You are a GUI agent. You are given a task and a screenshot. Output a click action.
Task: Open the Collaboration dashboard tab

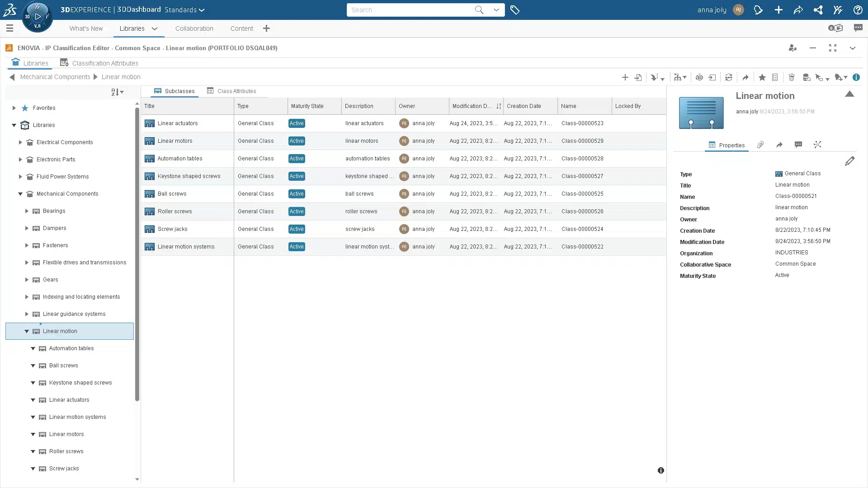pos(194,28)
